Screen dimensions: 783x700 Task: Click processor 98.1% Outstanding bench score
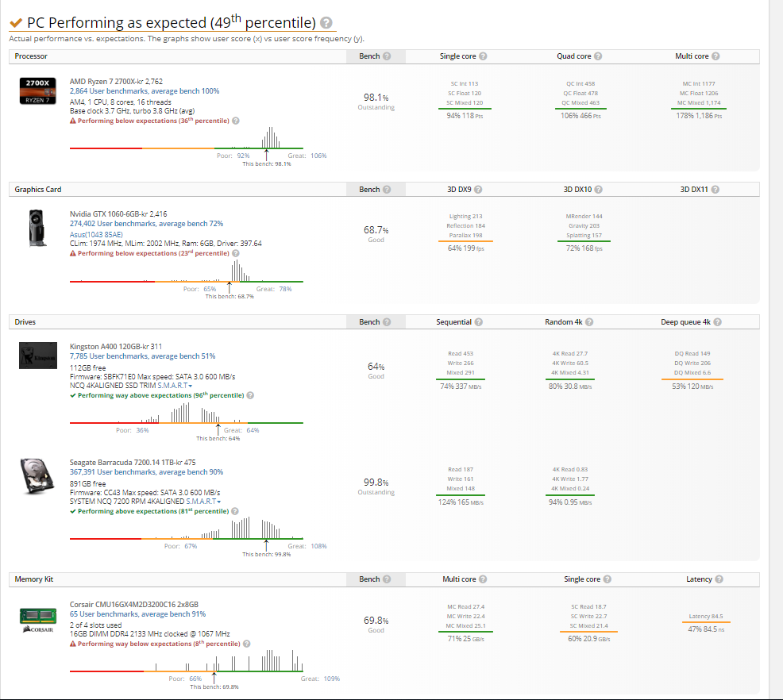tap(376, 102)
